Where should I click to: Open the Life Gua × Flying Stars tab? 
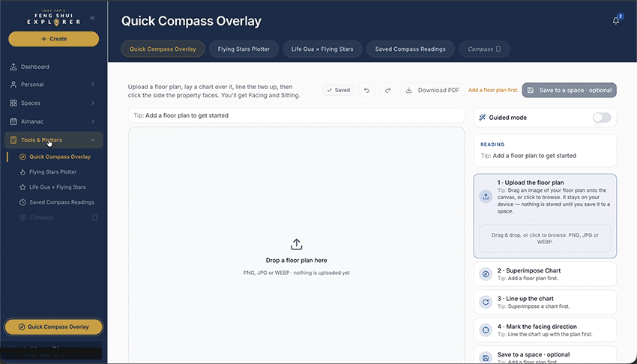coord(322,49)
